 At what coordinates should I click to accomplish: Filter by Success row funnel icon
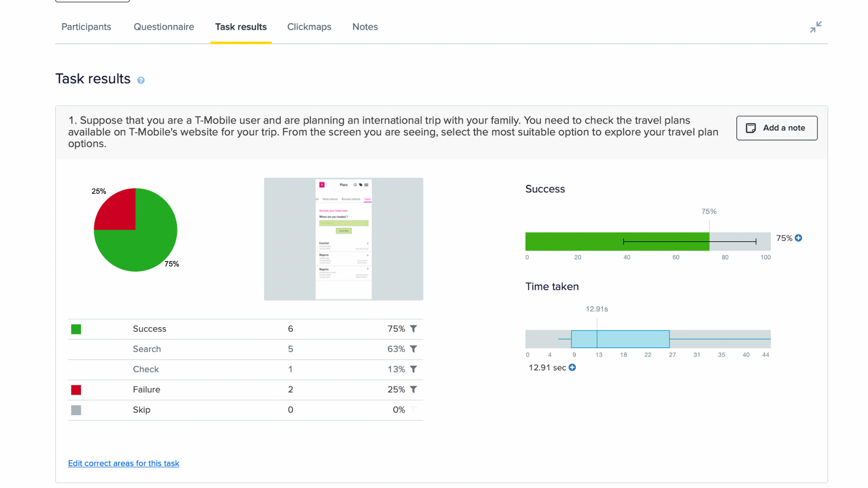pos(413,329)
